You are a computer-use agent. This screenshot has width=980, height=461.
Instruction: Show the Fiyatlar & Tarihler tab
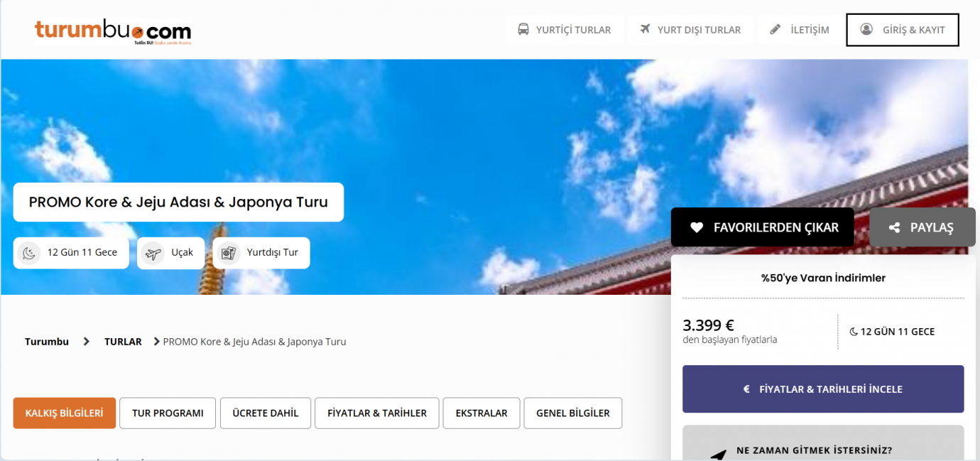coord(376,413)
